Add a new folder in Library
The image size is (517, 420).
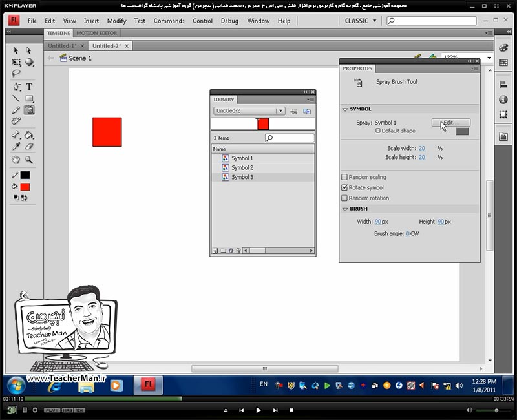[223, 251]
